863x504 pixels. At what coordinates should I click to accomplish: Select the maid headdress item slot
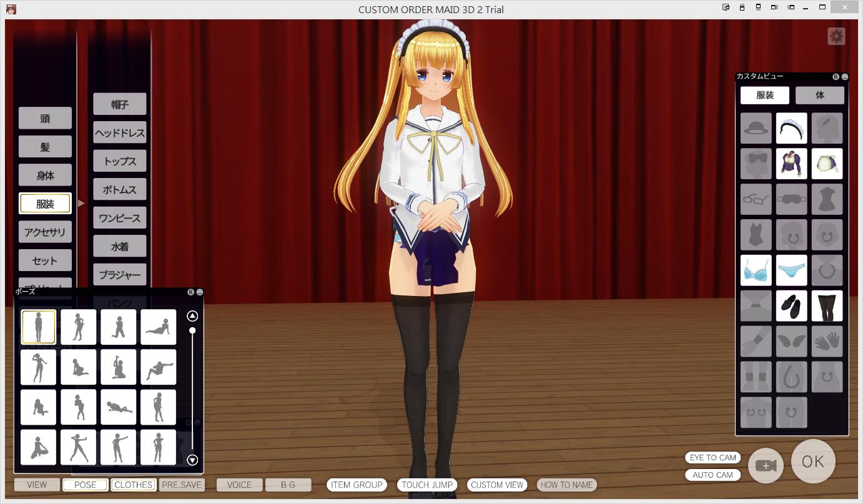[x=792, y=128]
